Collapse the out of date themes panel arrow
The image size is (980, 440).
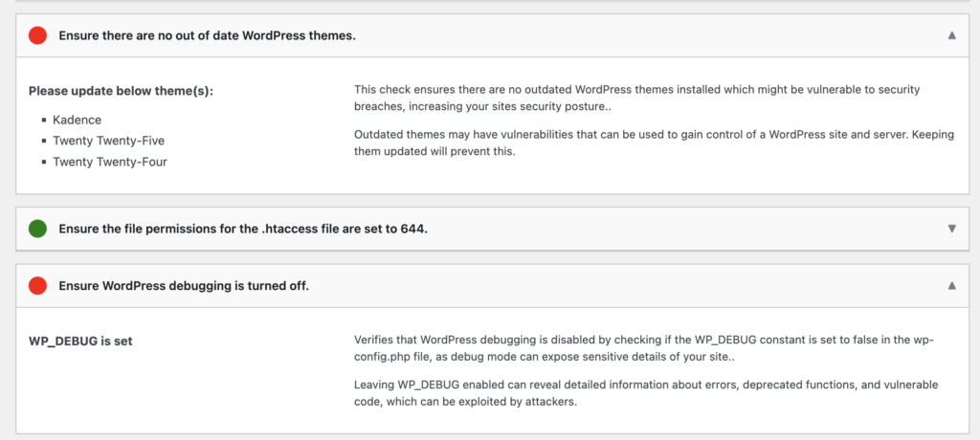pyautogui.click(x=951, y=35)
